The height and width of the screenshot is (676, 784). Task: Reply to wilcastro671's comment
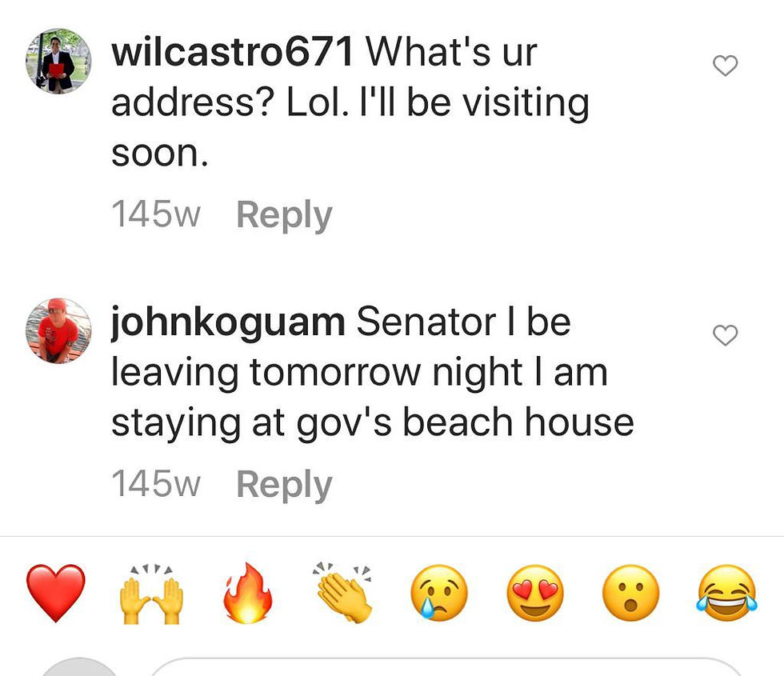(284, 215)
